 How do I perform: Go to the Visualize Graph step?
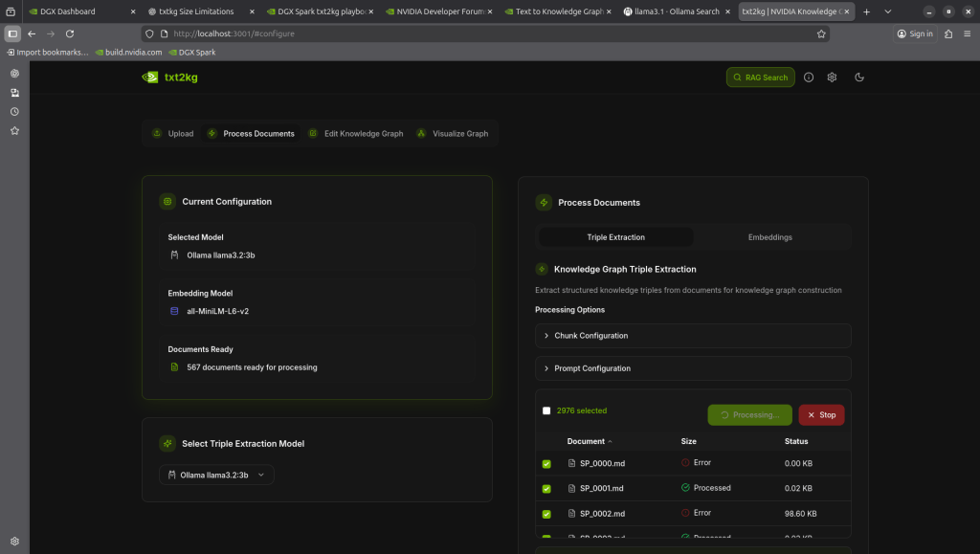453,134
